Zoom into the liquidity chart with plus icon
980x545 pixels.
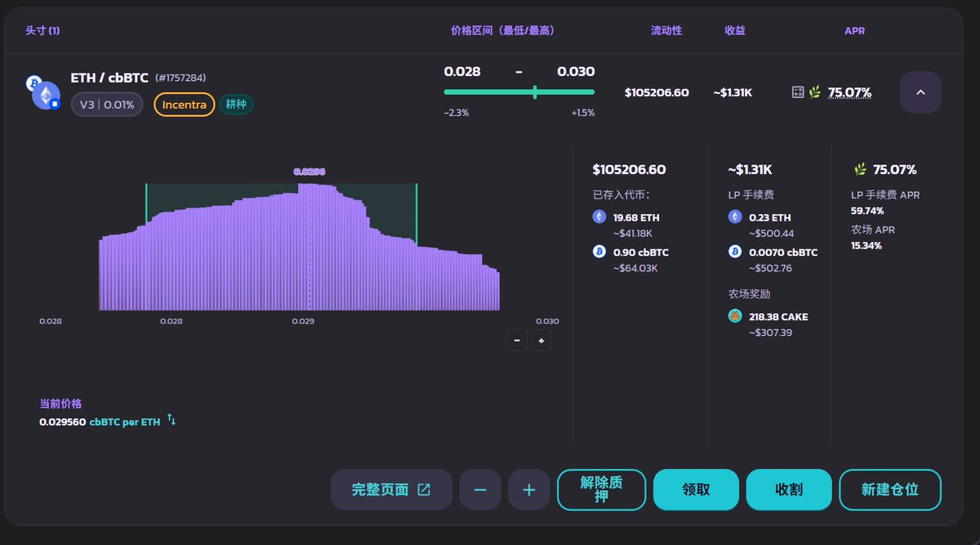point(541,340)
